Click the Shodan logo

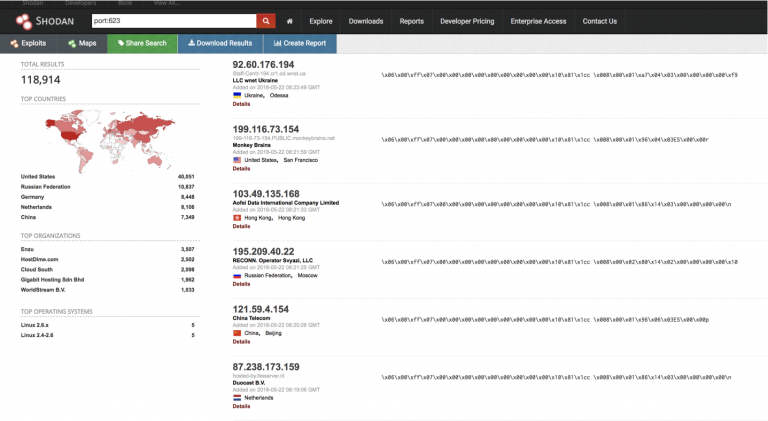tap(43, 20)
